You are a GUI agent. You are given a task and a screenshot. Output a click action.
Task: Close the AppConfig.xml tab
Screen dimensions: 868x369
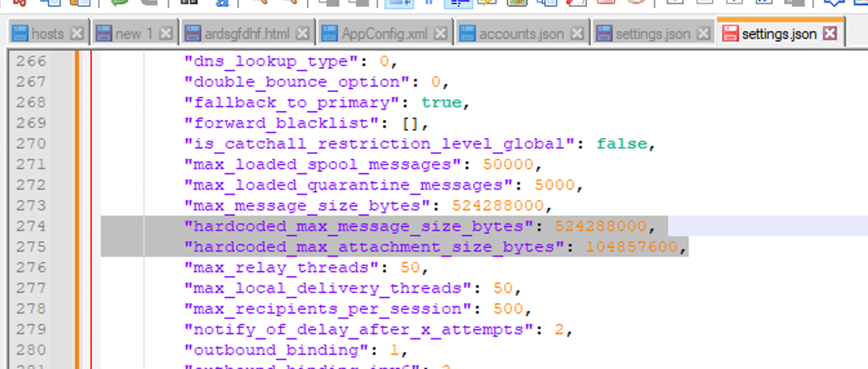pos(440,34)
